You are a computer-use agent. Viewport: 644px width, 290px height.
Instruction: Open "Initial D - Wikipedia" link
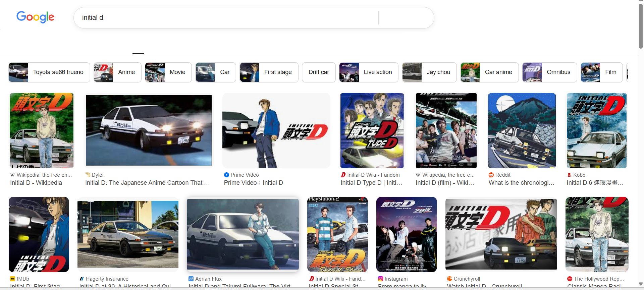point(36,183)
